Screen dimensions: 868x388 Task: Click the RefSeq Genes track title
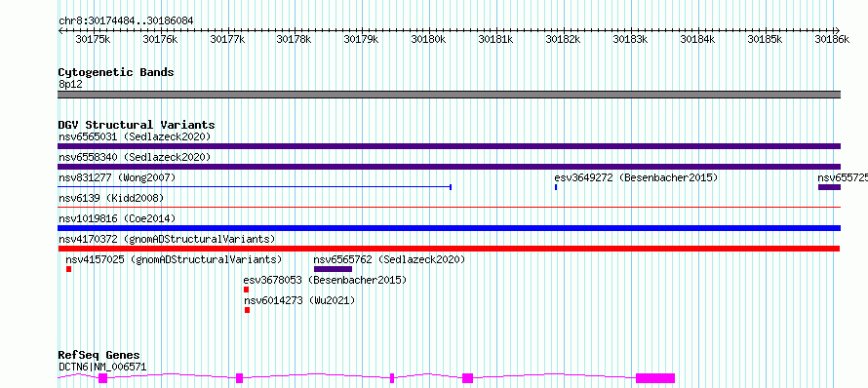(x=99, y=355)
